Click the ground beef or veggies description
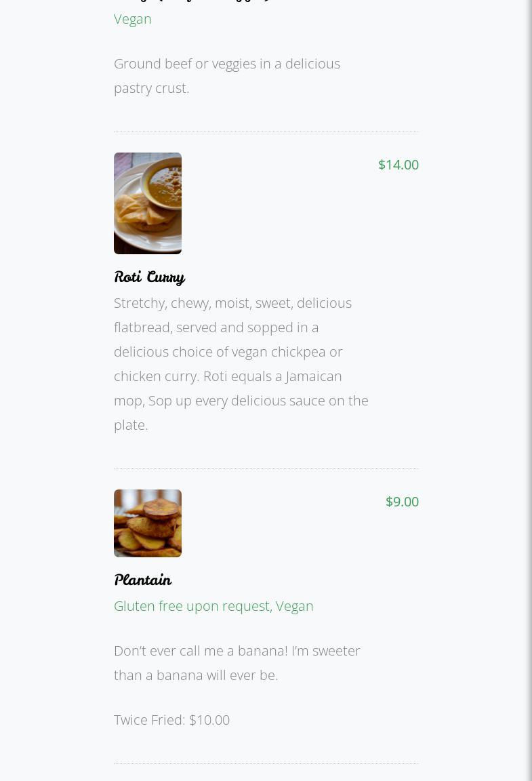This screenshot has height=781, width=532. tap(226, 75)
